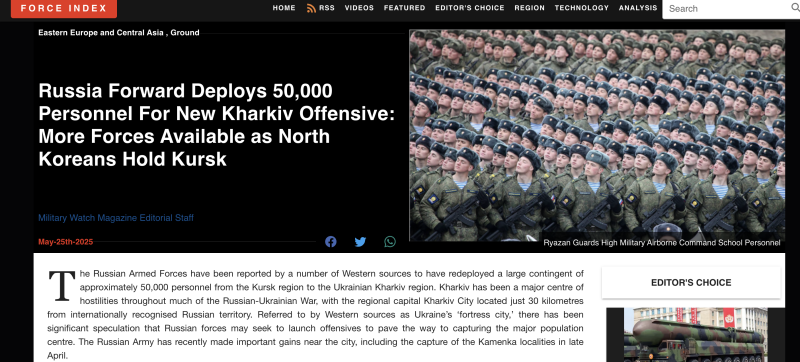Image resolution: width=800 pixels, height=362 pixels.
Task: Click the Editor's Choice sidebar heading
Action: 691,282
